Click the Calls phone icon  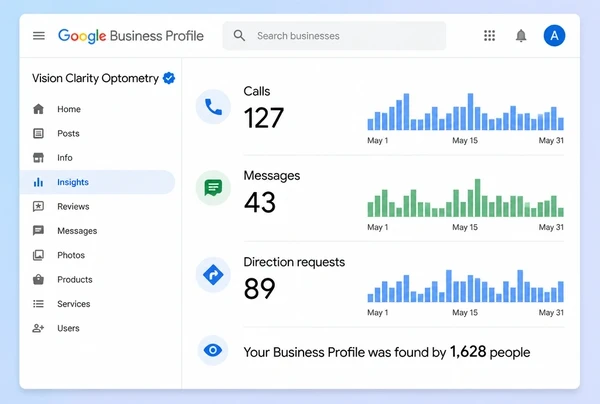tap(213, 107)
